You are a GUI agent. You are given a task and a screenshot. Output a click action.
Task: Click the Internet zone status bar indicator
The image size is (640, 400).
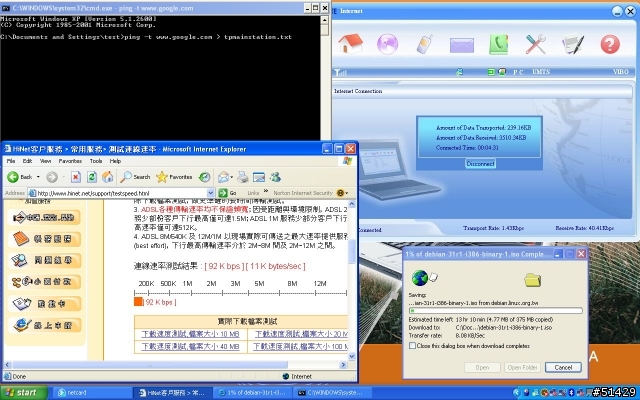(298, 376)
